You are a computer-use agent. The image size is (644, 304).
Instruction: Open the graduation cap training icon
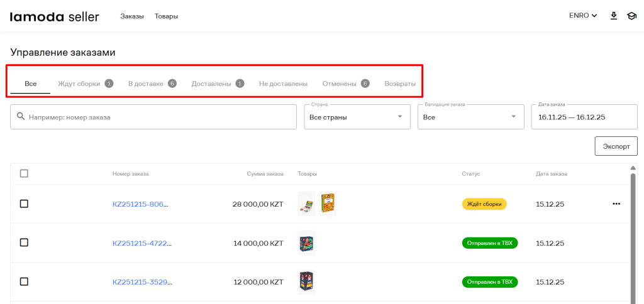(631, 16)
